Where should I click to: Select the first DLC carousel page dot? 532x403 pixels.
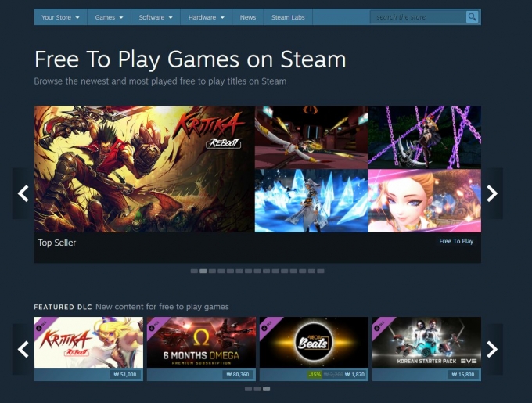[248, 389]
